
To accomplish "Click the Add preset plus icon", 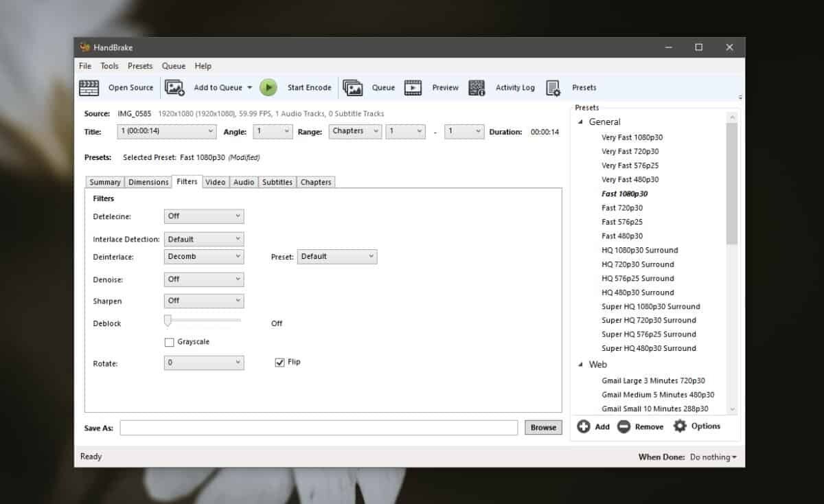I will pos(584,426).
